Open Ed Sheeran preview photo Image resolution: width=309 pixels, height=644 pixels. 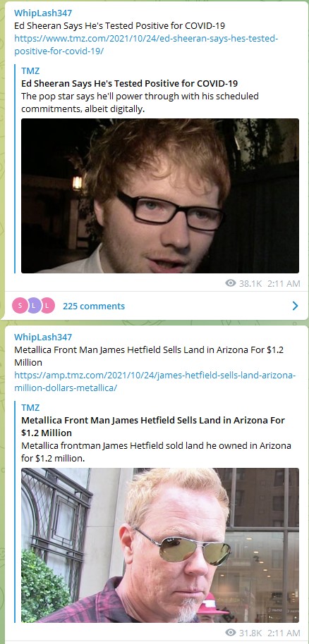[x=160, y=196]
